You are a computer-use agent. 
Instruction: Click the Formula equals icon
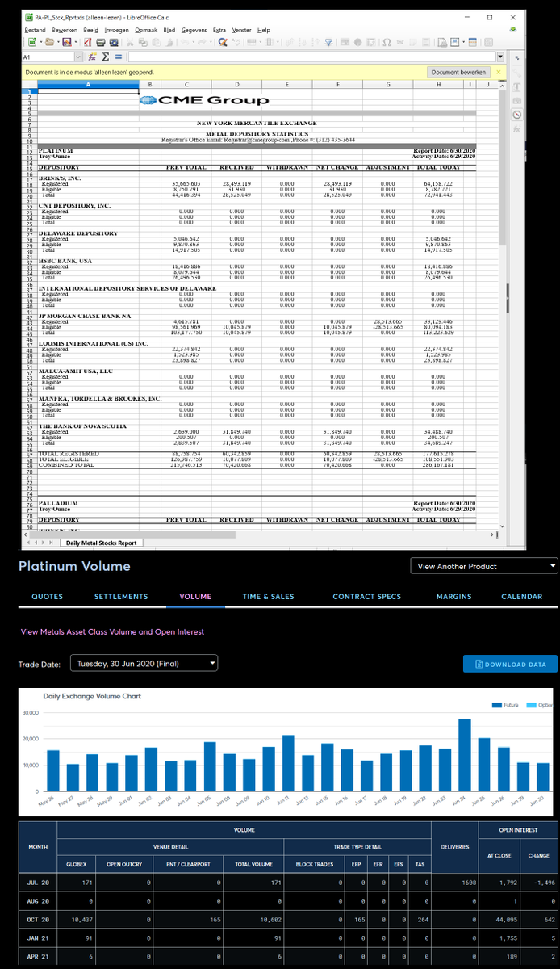tap(119, 57)
